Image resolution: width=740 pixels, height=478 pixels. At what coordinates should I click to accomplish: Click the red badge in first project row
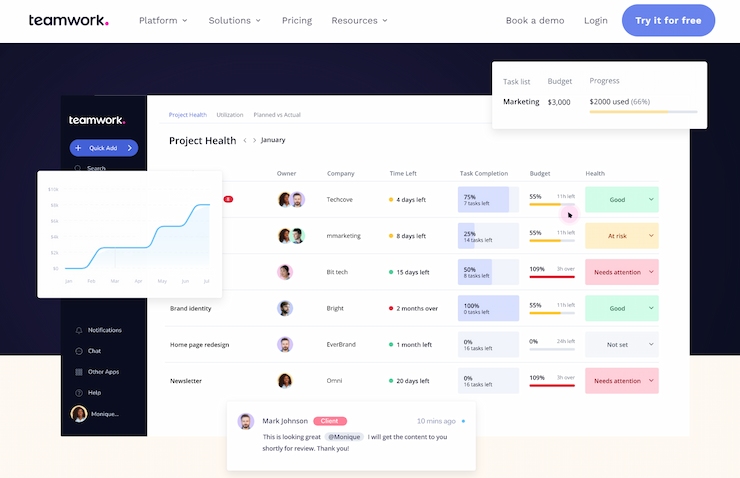(x=228, y=199)
